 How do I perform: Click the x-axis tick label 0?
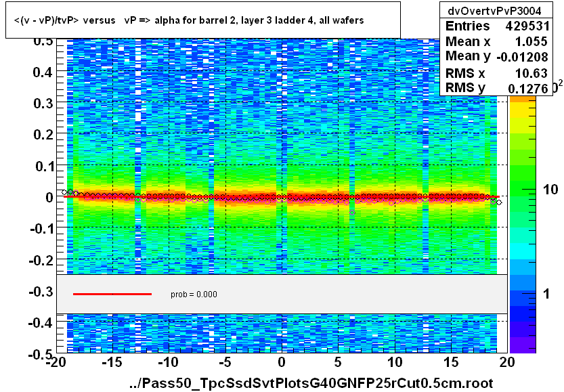pos(282,362)
